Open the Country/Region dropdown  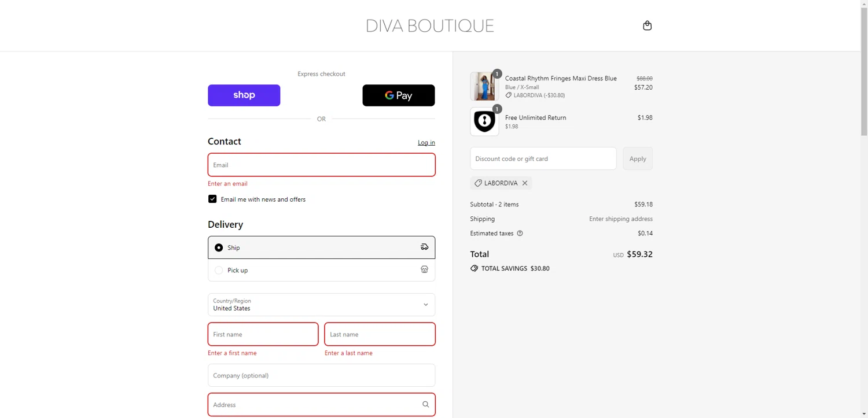321,305
